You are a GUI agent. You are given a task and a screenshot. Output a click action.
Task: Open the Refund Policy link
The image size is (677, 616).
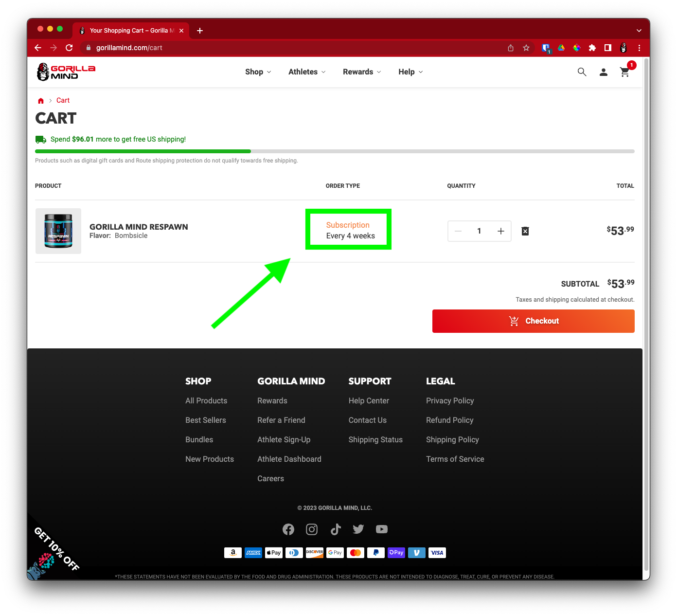coord(449,420)
